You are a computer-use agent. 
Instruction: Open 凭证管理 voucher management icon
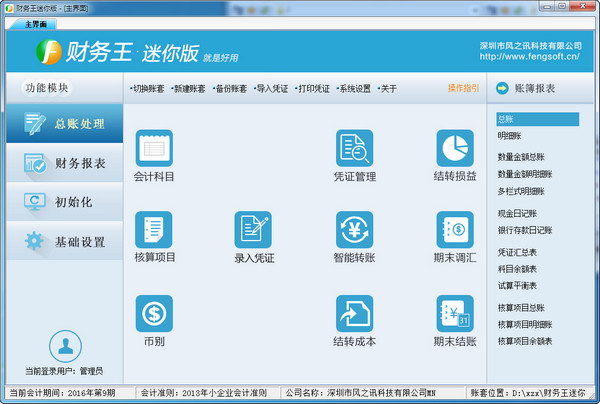click(354, 149)
